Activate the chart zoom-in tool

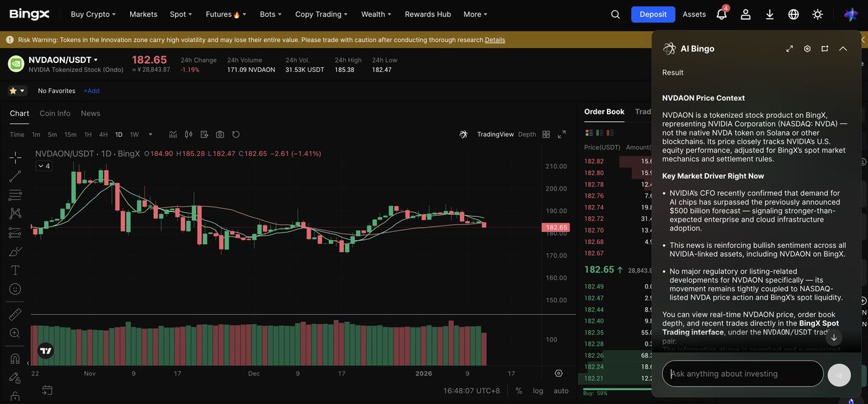[x=15, y=333]
